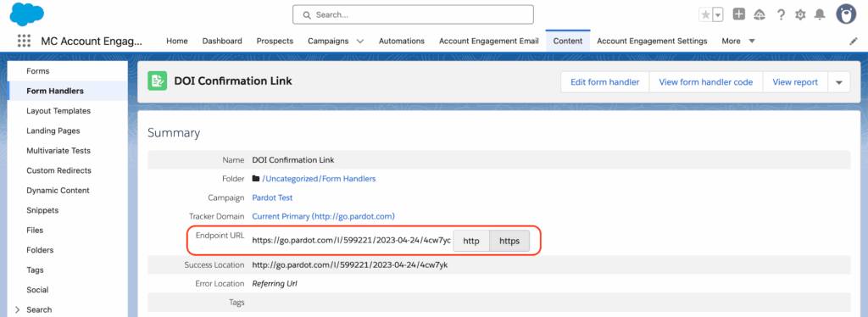The width and height of the screenshot is (868, 317).
Task: Go to the Home tab
Action: coord(177,41)
